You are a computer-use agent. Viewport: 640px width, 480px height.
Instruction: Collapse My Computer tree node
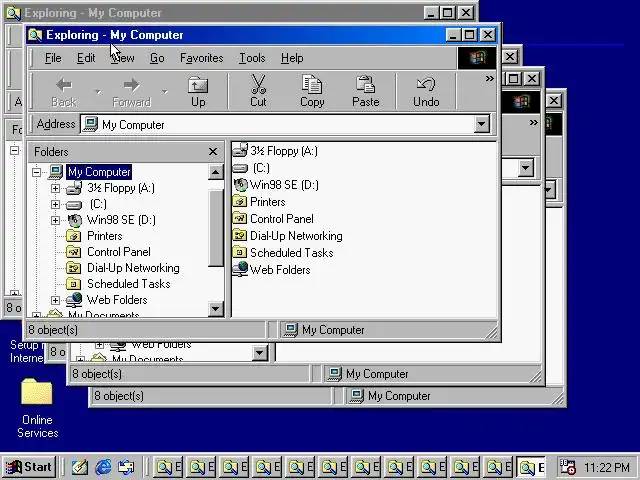[36, 172]
